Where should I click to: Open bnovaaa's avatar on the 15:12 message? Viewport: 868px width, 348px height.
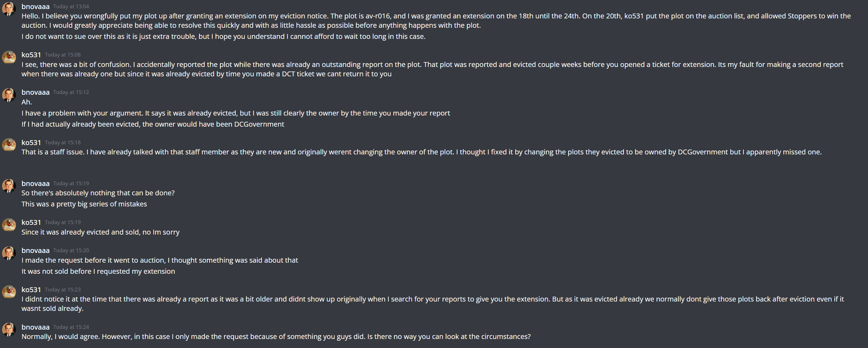pos(9,95)
